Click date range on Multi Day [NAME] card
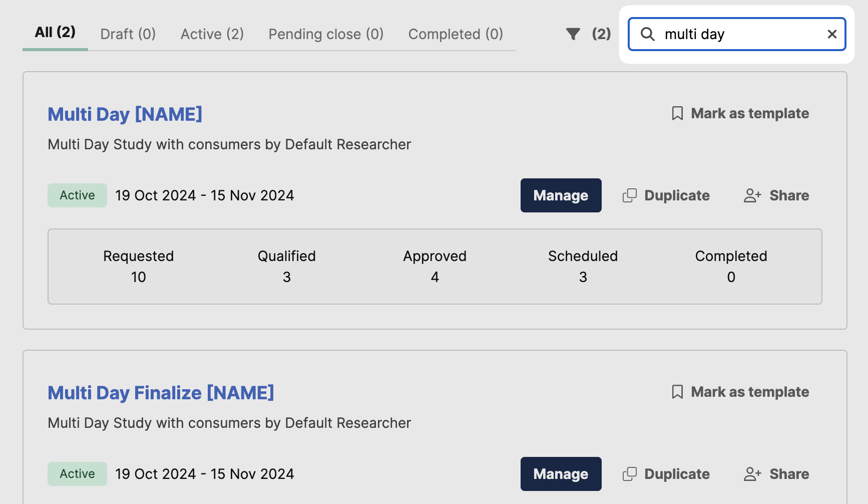This screenshot has height=504, width=868. [x=205, y=195]
